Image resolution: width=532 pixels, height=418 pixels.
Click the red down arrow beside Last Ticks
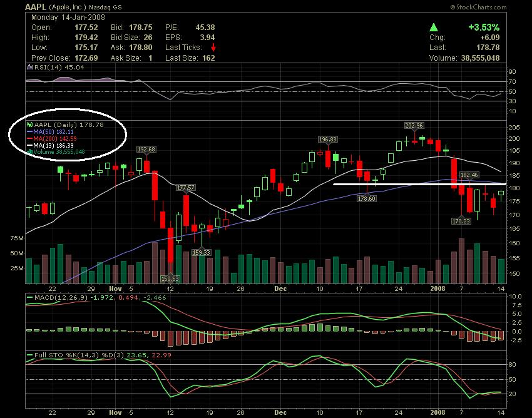click(213, 48)
